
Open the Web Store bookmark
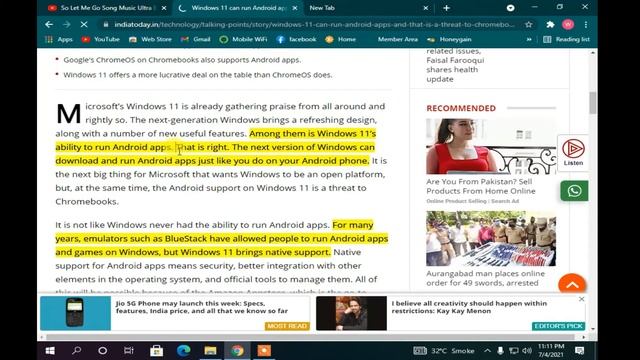150,40
